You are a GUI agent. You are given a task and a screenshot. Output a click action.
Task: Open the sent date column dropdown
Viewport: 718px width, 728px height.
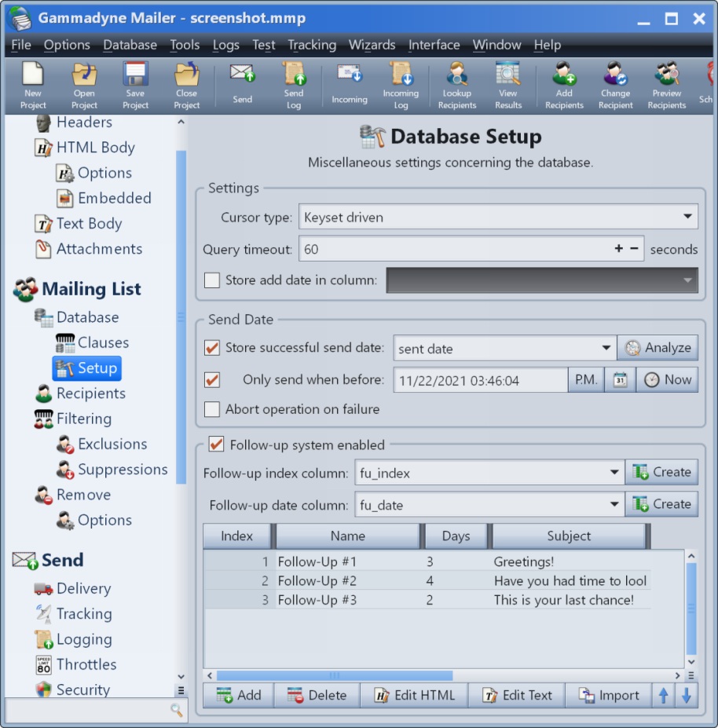[606, 348]
